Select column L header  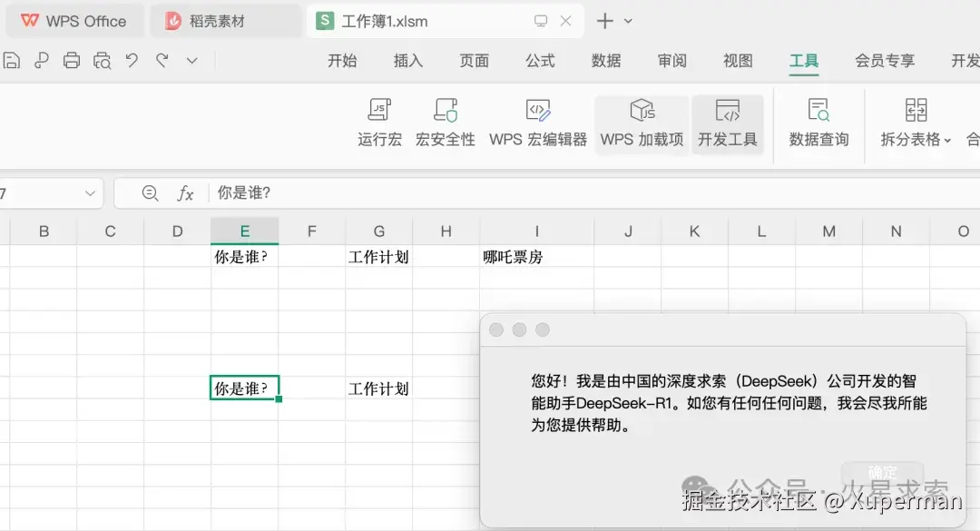point(761,231)
